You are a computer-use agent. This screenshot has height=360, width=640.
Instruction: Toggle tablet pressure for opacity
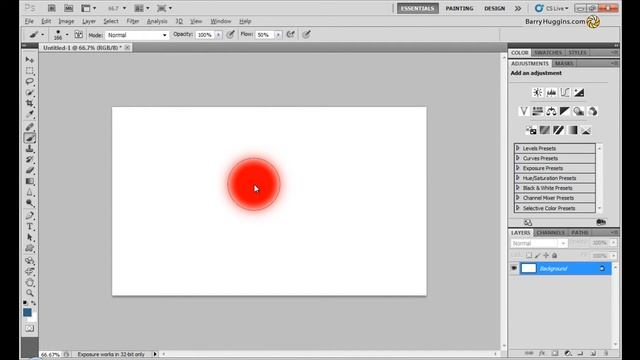(x=230, y=35)
